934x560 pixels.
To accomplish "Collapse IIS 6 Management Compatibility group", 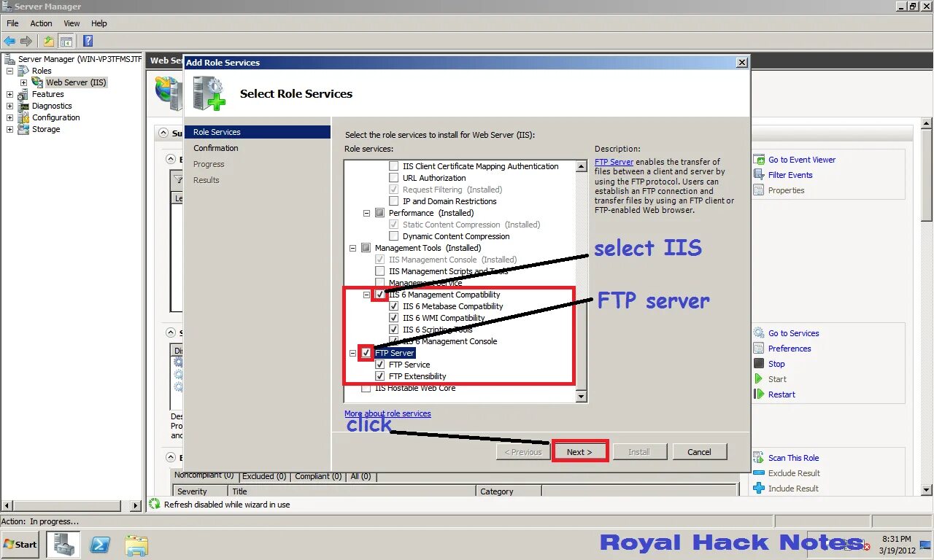I will 367,295.
